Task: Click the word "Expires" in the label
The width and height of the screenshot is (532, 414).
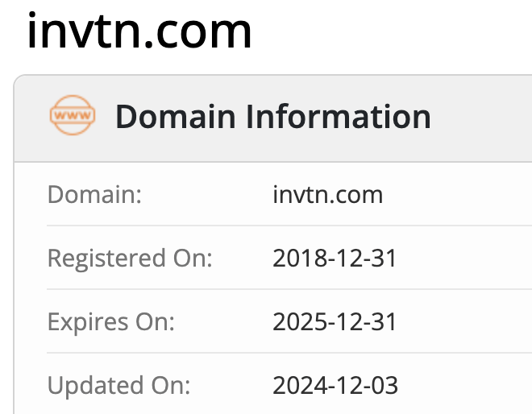Action: click(x=88, y=322)
